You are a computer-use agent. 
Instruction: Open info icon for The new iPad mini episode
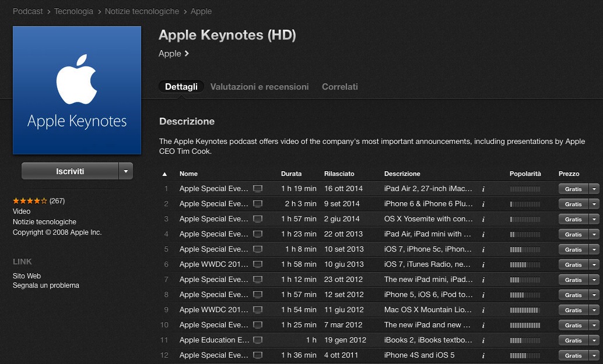point(483,280)
